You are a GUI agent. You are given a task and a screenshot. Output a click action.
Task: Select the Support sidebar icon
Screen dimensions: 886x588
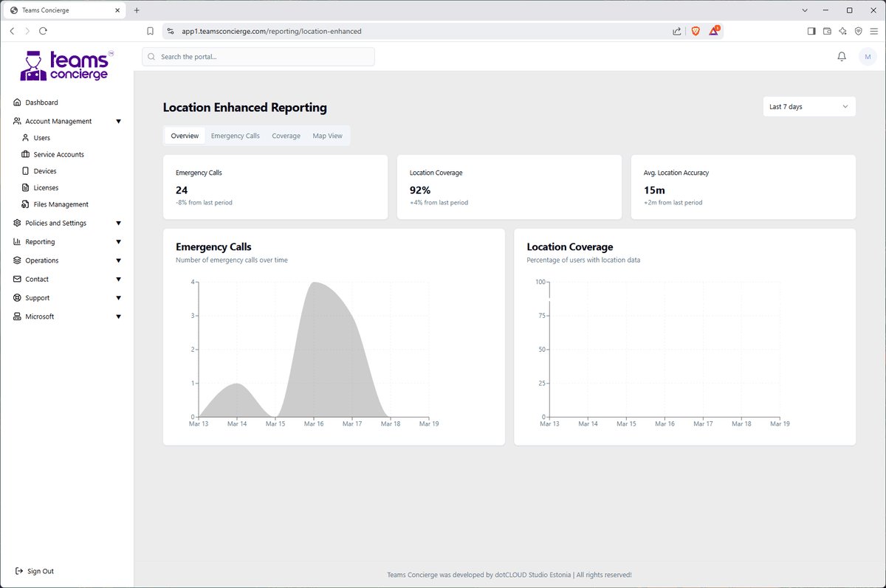click(16, 297)
